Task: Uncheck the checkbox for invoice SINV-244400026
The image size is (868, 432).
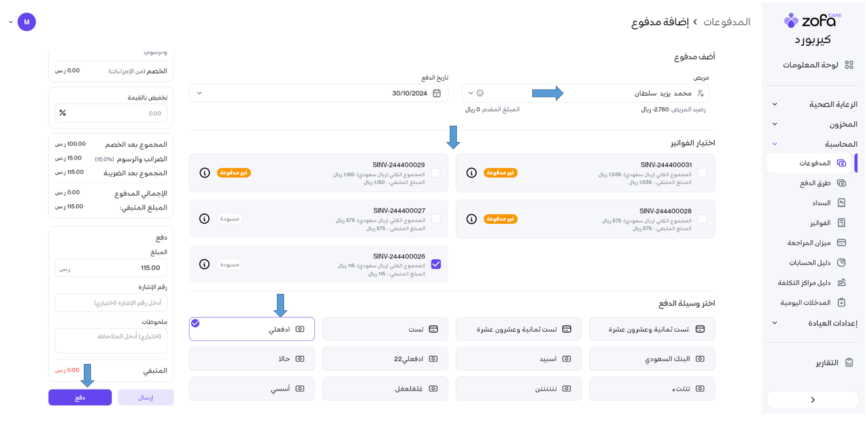Action: (x=436, y=264)
